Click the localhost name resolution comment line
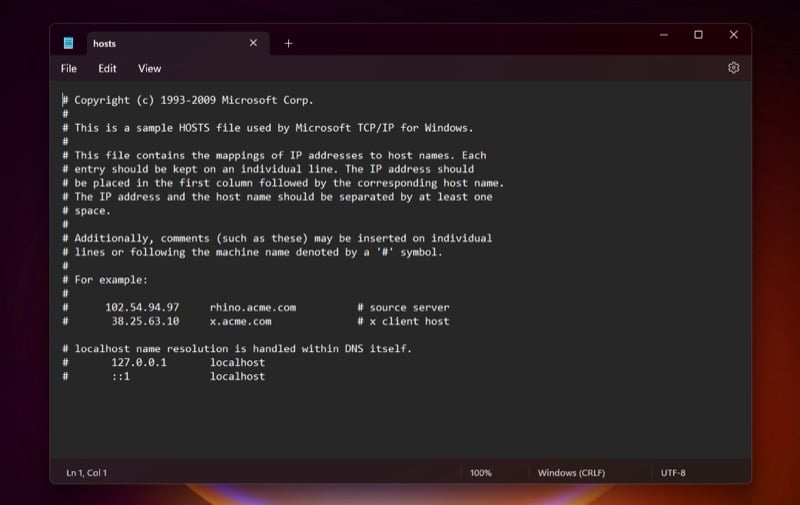Screen dimensions: 800x505 (x=237, y=348)
